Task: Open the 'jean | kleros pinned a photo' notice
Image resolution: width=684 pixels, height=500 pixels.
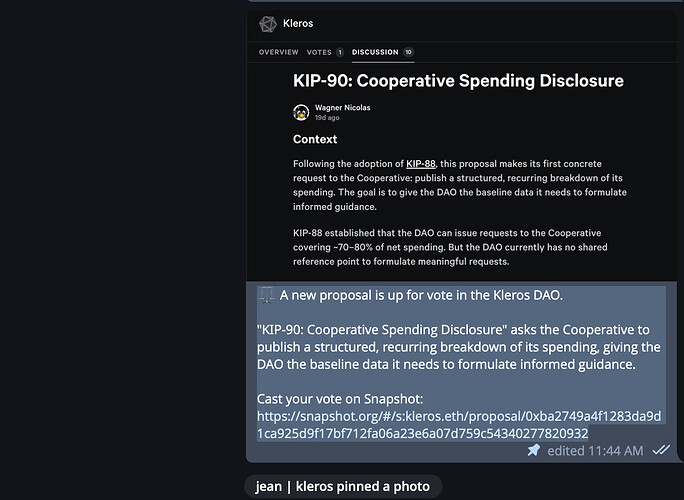Action: [x=343, y=486]
